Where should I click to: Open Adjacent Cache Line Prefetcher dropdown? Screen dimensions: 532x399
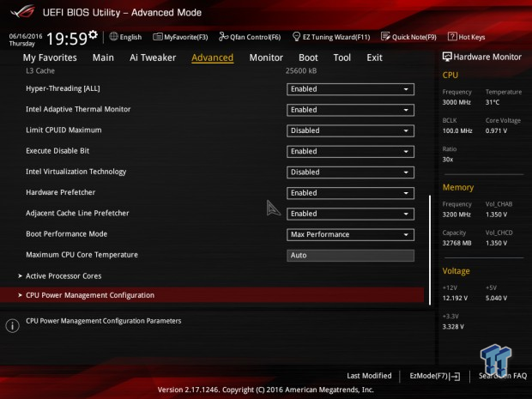[350, 214]
